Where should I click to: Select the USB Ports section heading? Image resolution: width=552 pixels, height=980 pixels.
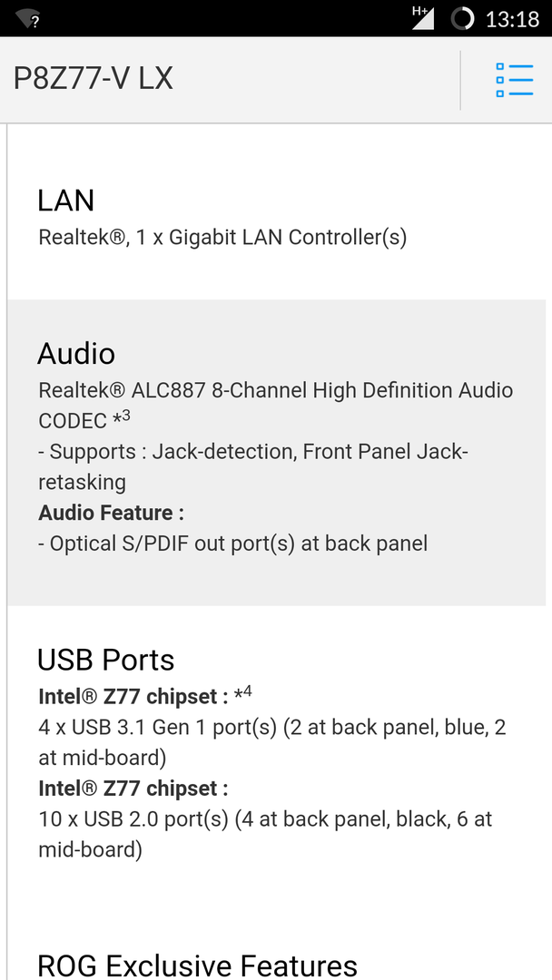[106, 660]
